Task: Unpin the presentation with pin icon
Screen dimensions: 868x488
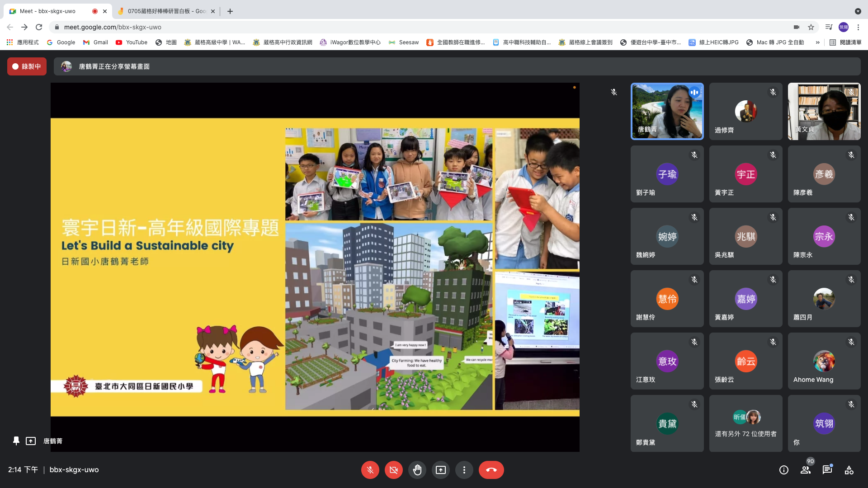Action: coord(16,441)
